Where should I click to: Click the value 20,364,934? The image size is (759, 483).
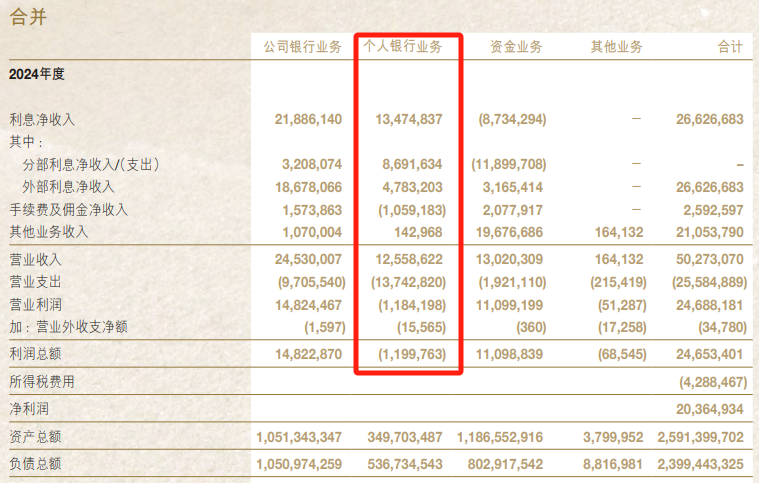pyautogui.click(x=710, y=409)
